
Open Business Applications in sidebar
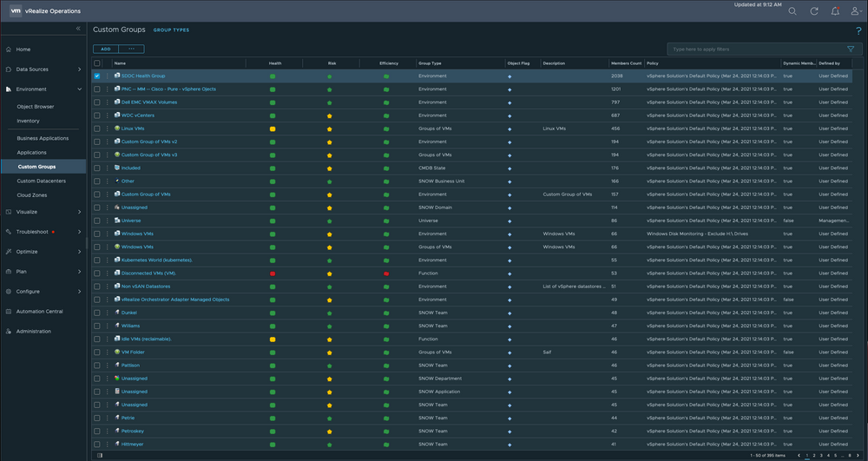[43, 138]
